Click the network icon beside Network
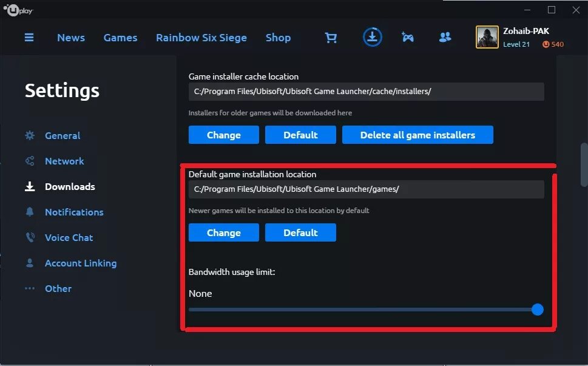This screenshot has height=366, width=588. coord(30,161)
